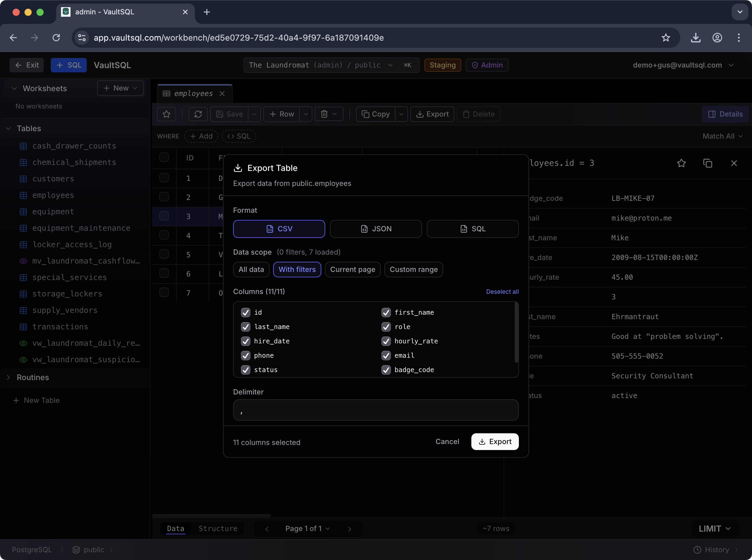Click the white Export button in dialog
The image size is (752, 560).
495,442
